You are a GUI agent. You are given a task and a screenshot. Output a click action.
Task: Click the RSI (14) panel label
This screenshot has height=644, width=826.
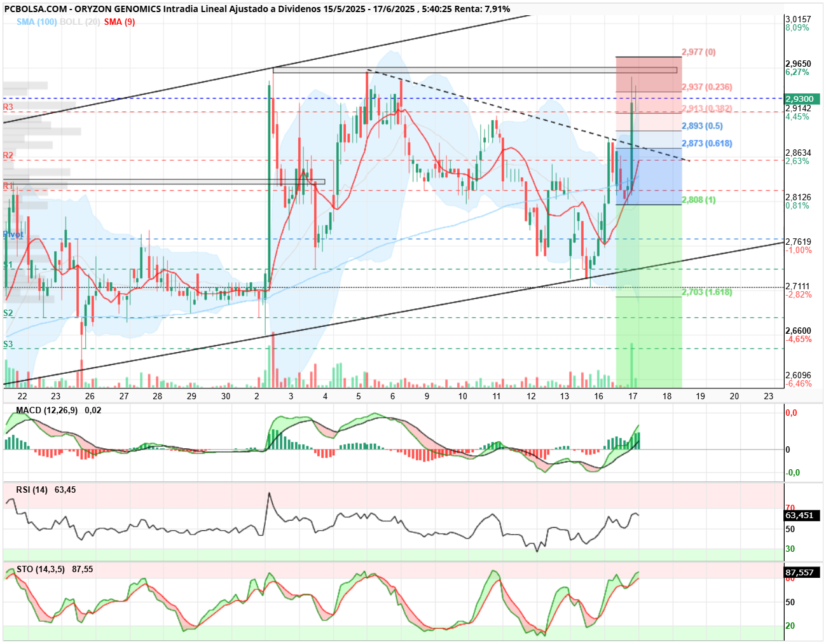(32, 490)
